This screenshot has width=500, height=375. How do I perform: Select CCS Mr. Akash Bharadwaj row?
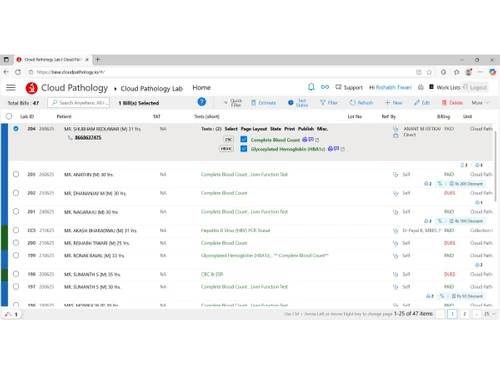pos(16,230)
